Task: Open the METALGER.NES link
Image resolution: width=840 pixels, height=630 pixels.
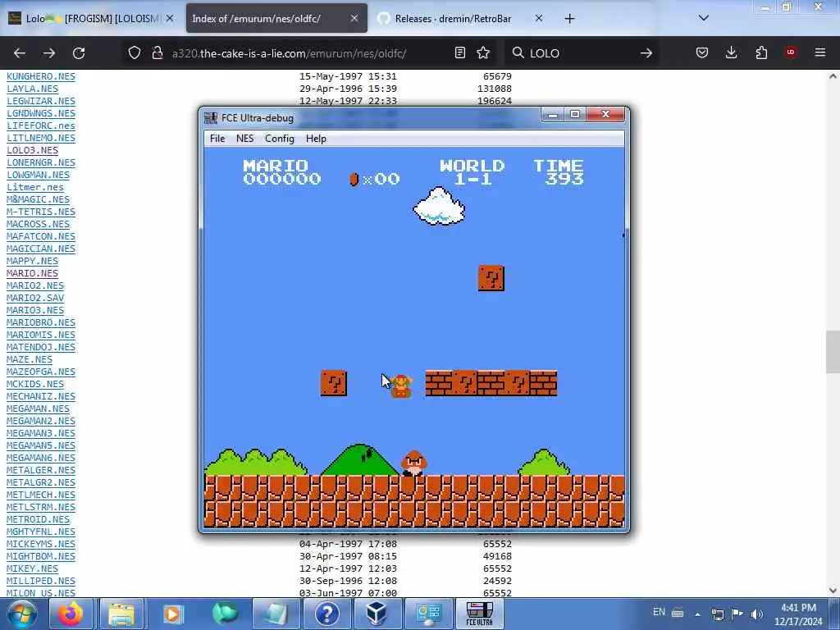Action: pyautogui.click(x=41, y=470)
